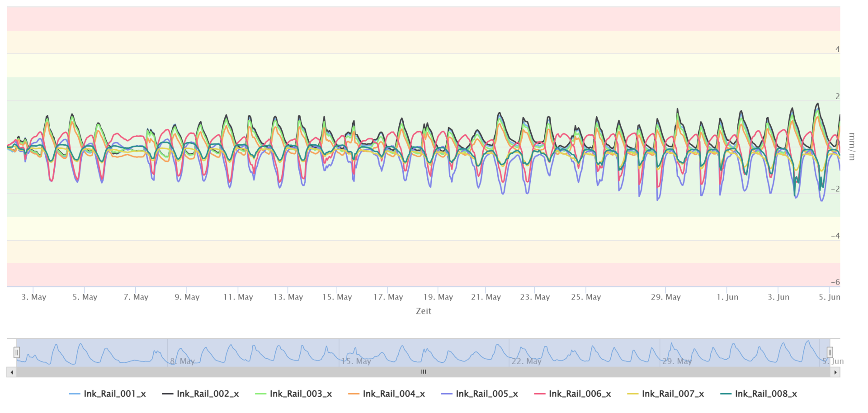Click the teal Ink_Rail_008_x line marker
This screenshot has height=413, width=868.
click(726, 394)
